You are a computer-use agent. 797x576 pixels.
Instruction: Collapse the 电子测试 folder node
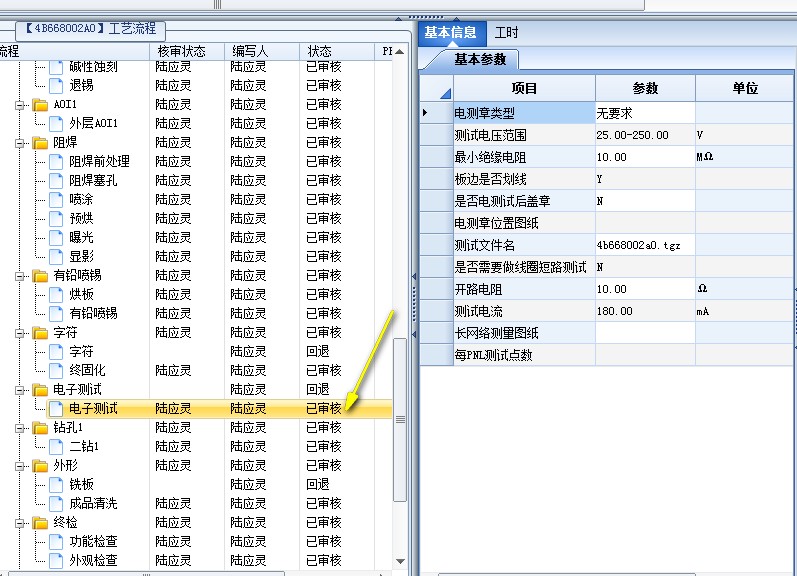(x=20, y=390)
